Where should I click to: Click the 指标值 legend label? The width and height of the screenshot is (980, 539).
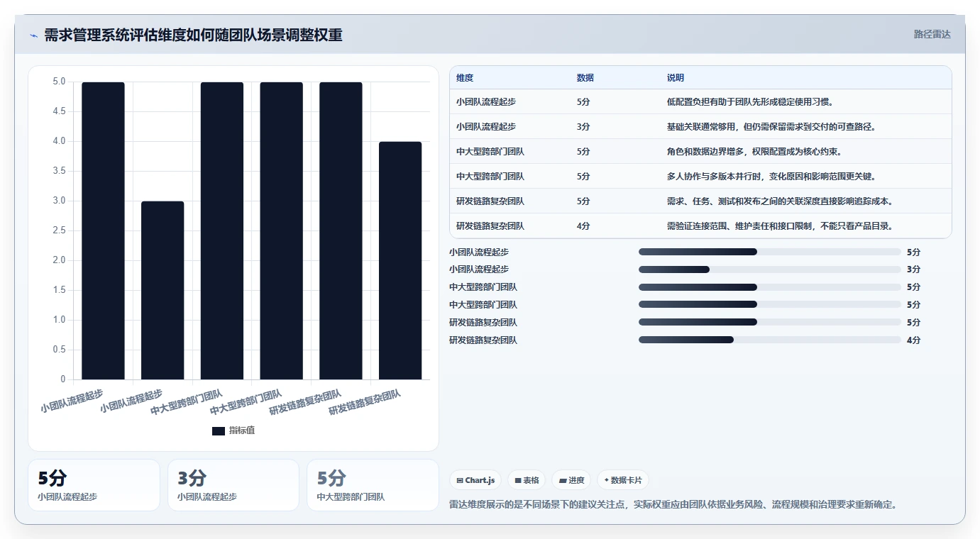pos(242,430)
